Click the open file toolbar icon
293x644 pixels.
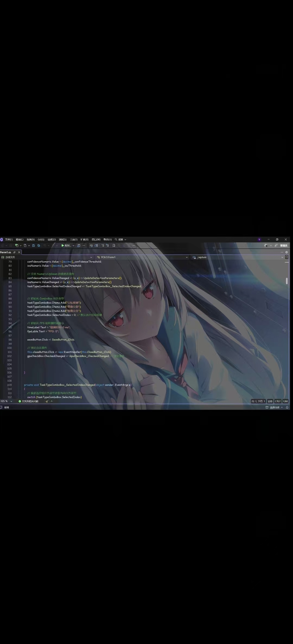(25, 245)
